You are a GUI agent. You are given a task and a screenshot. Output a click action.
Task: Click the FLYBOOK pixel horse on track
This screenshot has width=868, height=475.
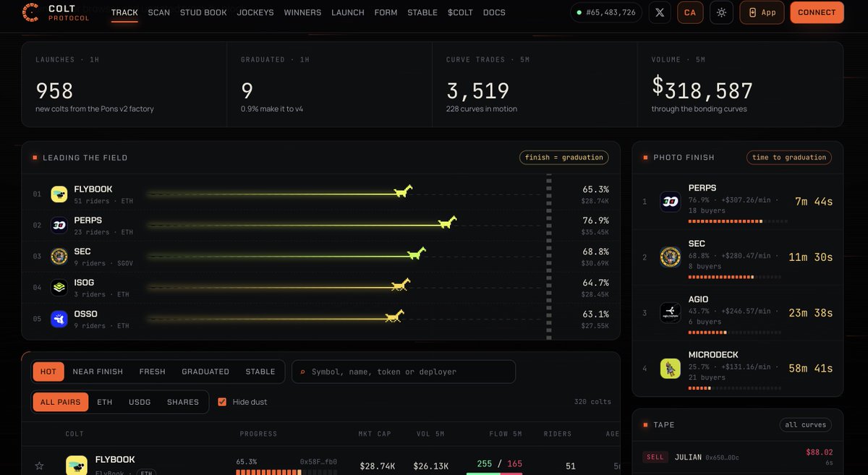[x=403, y=191]
